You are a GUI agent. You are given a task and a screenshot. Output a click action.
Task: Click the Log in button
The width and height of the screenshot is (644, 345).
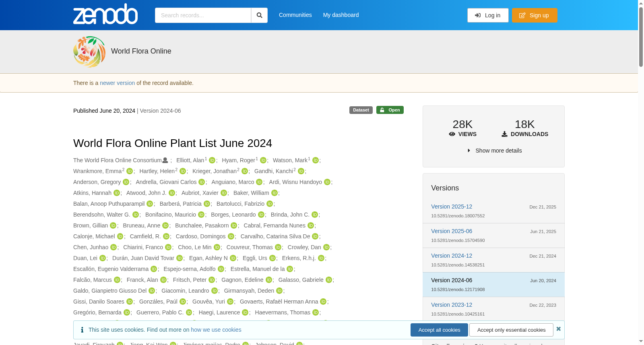(x=488, y=15)
